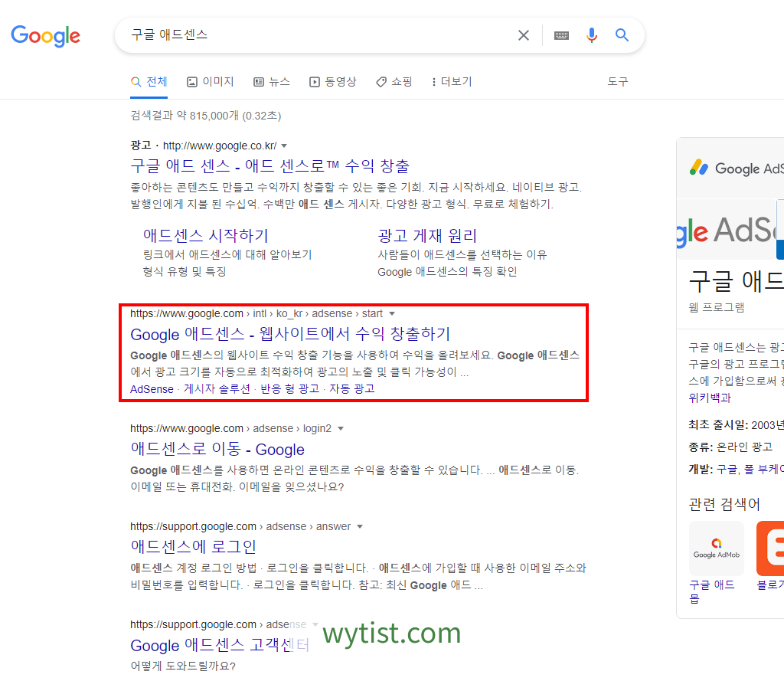784x681 pixels.
Task: Open Google 애드센스 - 웹사이트에서 수익 창출하기 result
Action: [x=290, y=334]
